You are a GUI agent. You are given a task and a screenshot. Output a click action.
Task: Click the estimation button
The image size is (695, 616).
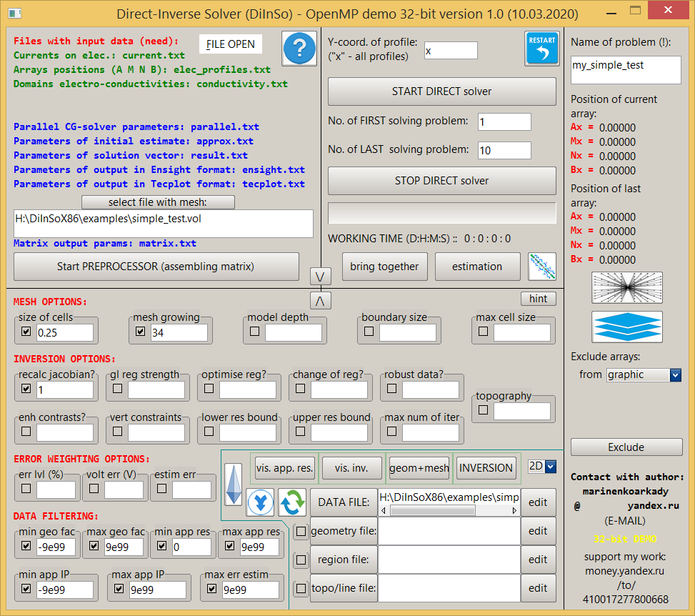[x=477, y=267]
